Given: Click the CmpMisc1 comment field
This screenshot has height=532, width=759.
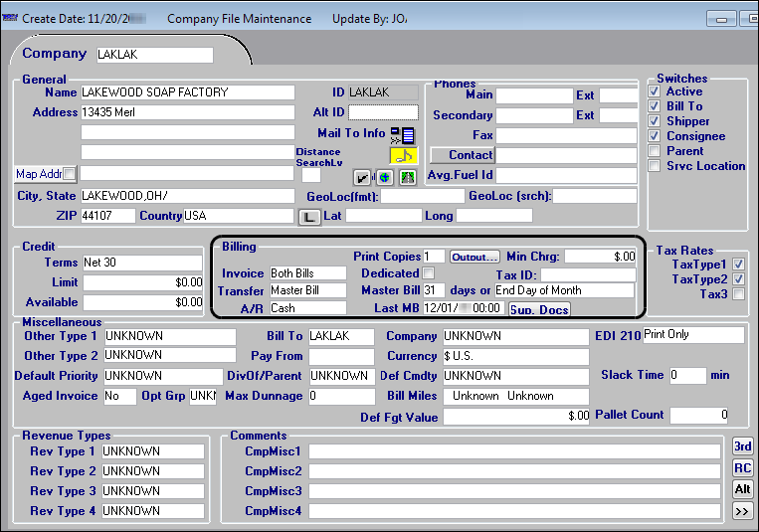Looking at the screenshot, I should click(x=514, y=451).
